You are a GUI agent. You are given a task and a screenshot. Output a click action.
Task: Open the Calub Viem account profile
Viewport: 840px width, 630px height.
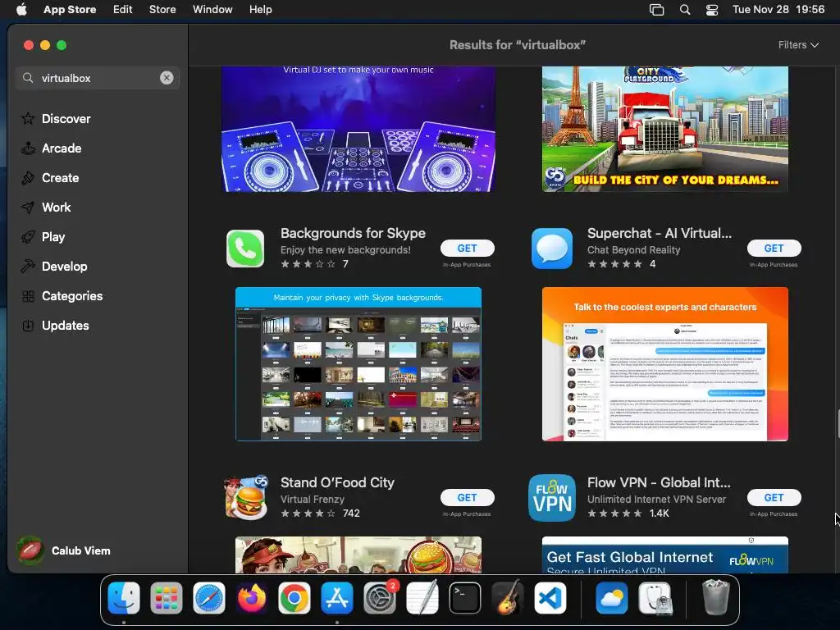click(x=64, y=550)
